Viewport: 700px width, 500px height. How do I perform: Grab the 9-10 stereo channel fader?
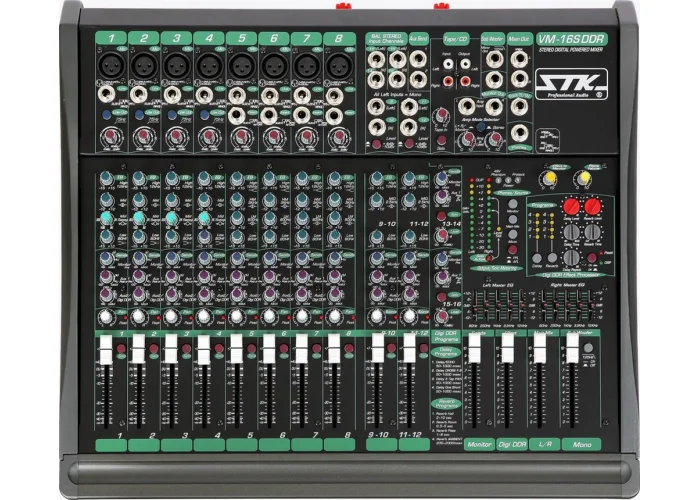coord(377,348)
